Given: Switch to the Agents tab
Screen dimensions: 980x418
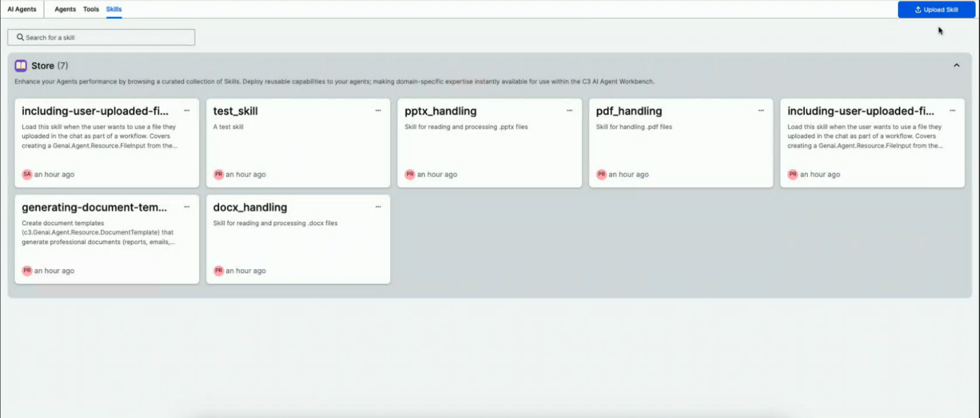Looking at the screenshot, I should [65, 9].
